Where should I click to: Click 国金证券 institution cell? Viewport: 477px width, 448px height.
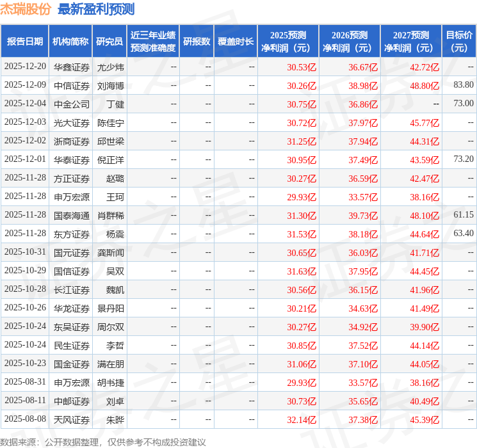click(x=72, y=364)
